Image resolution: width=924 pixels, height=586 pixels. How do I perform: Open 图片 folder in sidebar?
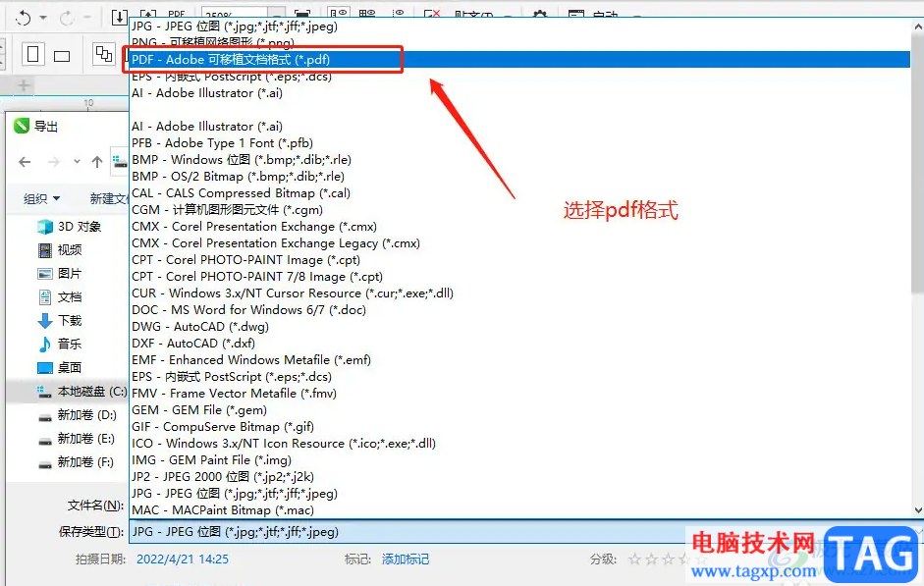coord(60,274)
